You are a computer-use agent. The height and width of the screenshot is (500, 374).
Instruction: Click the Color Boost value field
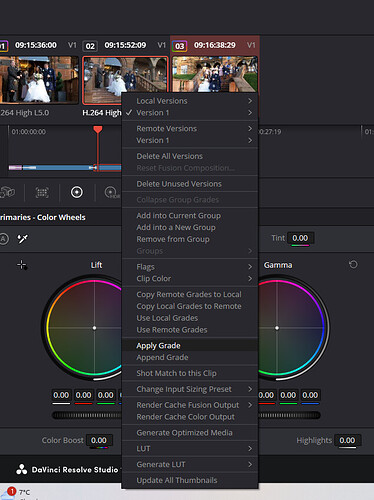[99, 440]
